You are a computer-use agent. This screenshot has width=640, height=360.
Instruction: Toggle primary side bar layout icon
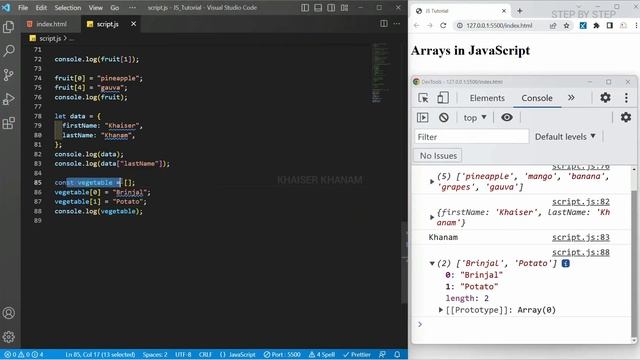pos(305,8)
